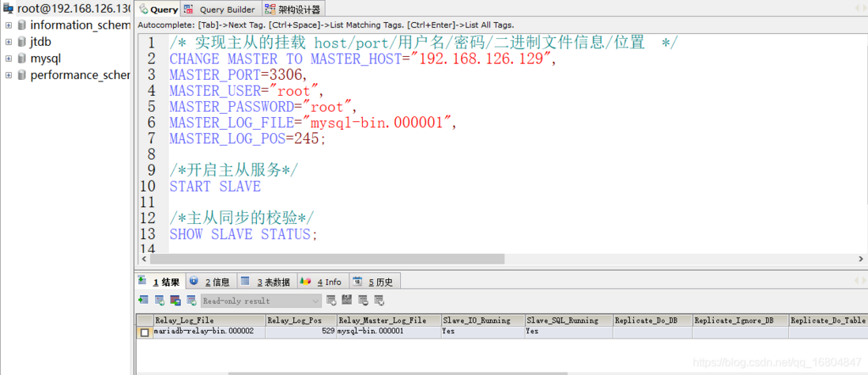The height and width of the screenshot is (375, 868).
Task: Click the MASTER_PORT=3306 line
Action: tap(238, 75)
